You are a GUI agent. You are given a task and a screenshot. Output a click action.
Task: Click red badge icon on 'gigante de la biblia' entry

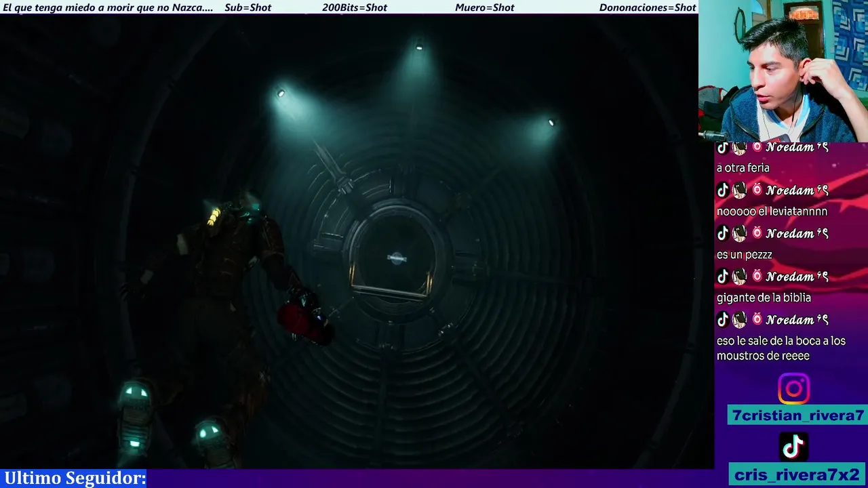pos(757,277)
